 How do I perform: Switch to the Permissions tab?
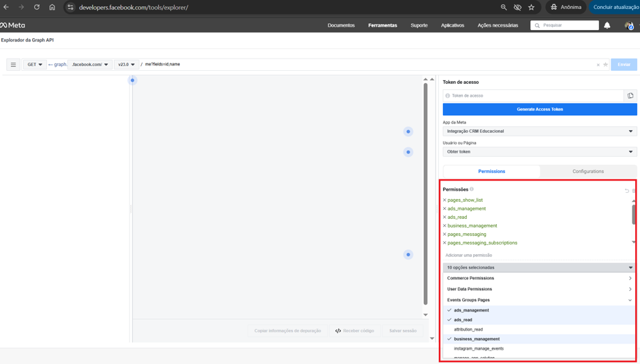[x=491, y=171]
